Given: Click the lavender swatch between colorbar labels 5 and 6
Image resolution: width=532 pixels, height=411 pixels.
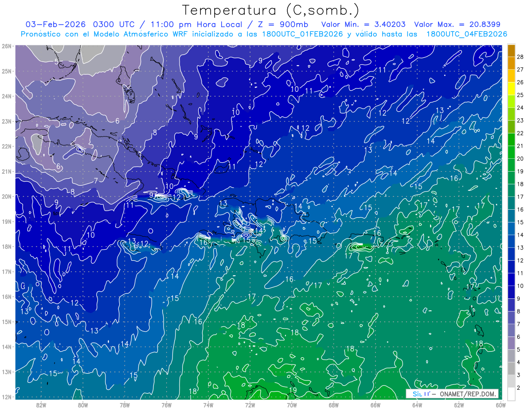Looking at the screenshot, I should pos(511,343).
